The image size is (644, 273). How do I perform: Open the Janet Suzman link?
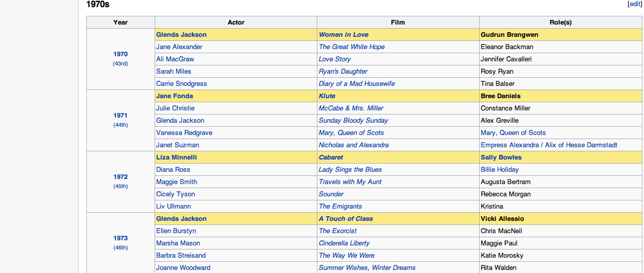point(178,145)
